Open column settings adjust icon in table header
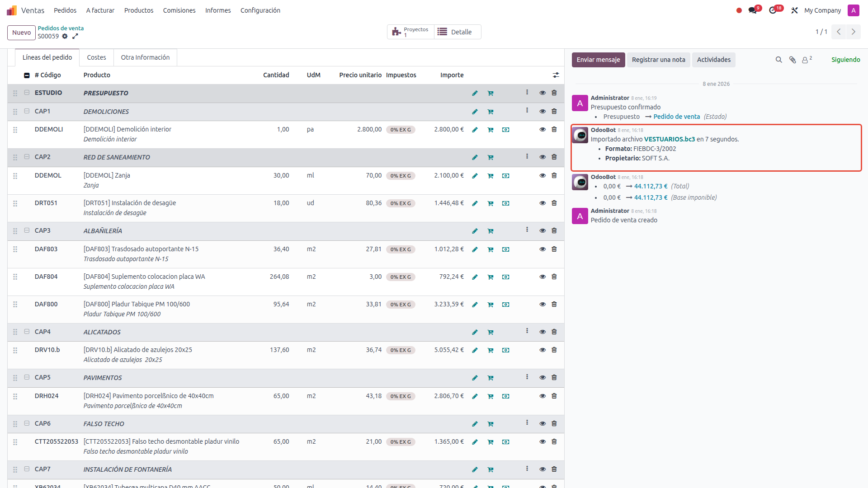The width and height of the screenshot is (868, 488). [556, 75]
